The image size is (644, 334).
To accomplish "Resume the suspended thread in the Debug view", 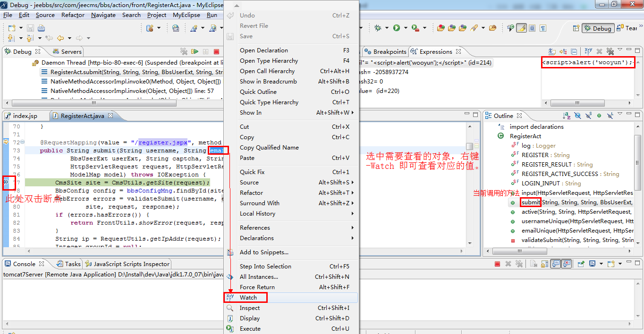I will tap(195, 51).
